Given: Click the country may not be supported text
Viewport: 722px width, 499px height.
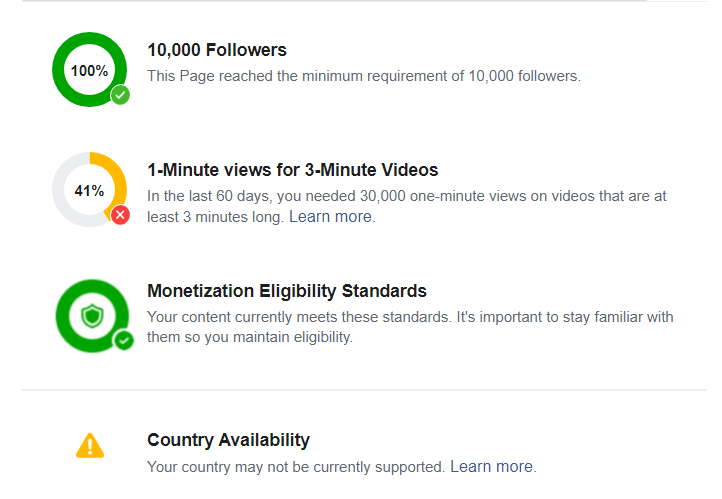Looking at the screenshot, I should pos(296,467).
